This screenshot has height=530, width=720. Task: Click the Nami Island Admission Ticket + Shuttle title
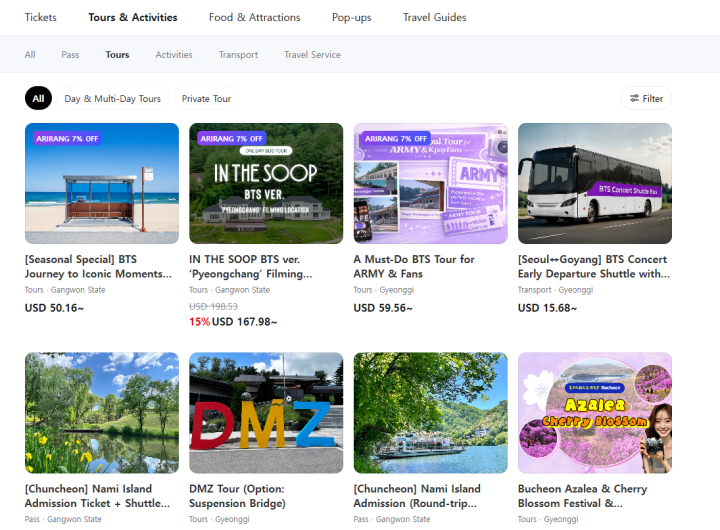click(x=98, y=496)
